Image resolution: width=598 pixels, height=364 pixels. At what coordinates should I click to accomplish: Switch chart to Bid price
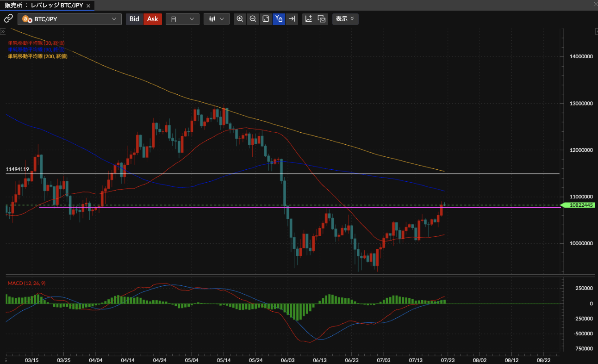[x=134, y=19]
